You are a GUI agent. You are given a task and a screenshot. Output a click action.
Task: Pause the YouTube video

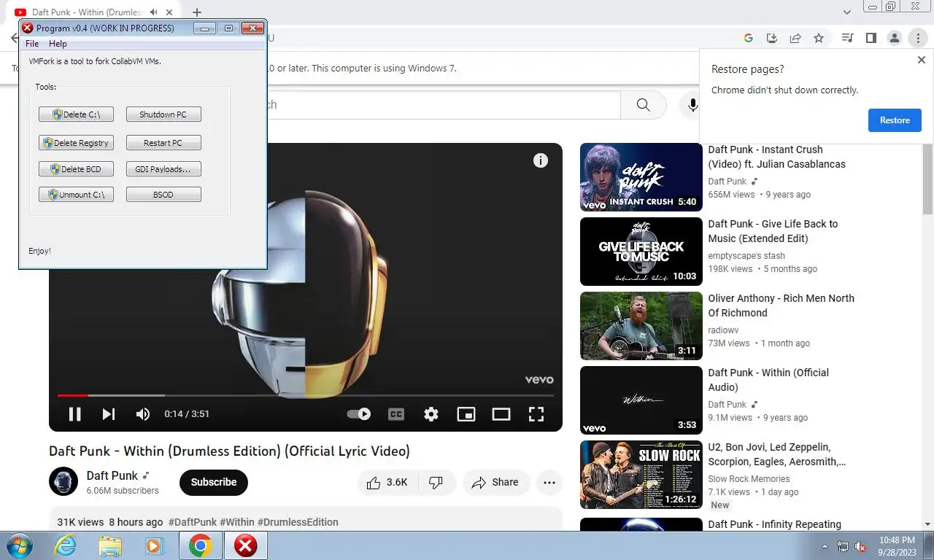tap(74, 414)
